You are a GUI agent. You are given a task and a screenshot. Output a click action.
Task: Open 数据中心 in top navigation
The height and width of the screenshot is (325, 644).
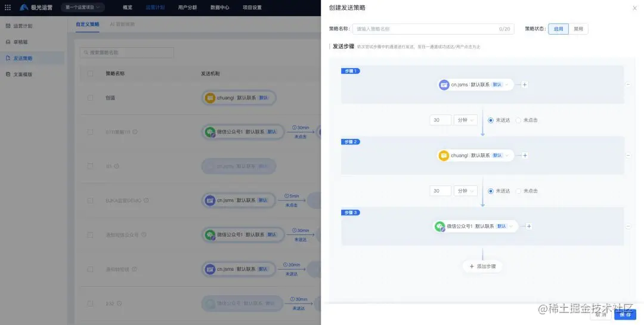219,7
